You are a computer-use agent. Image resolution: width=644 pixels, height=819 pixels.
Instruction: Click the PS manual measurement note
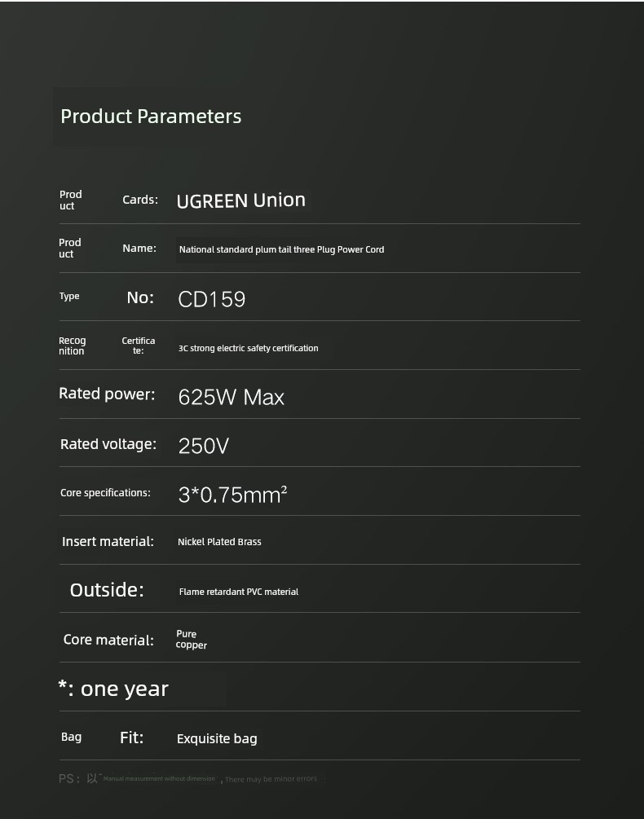188,779
